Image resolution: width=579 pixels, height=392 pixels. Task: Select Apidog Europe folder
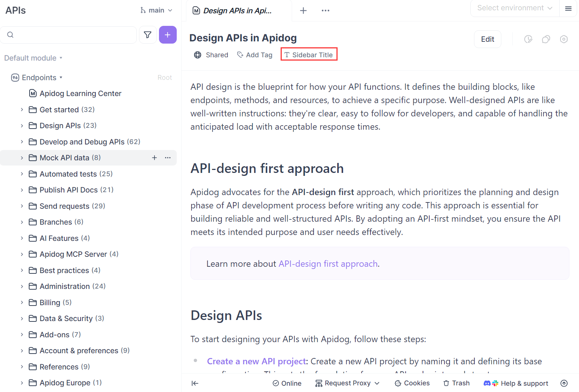(88, 383)
